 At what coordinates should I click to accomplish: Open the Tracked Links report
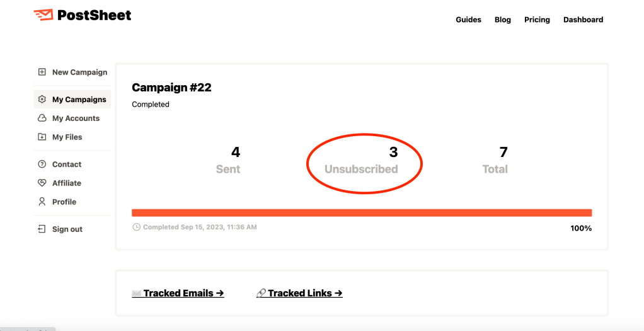[299, 293]
